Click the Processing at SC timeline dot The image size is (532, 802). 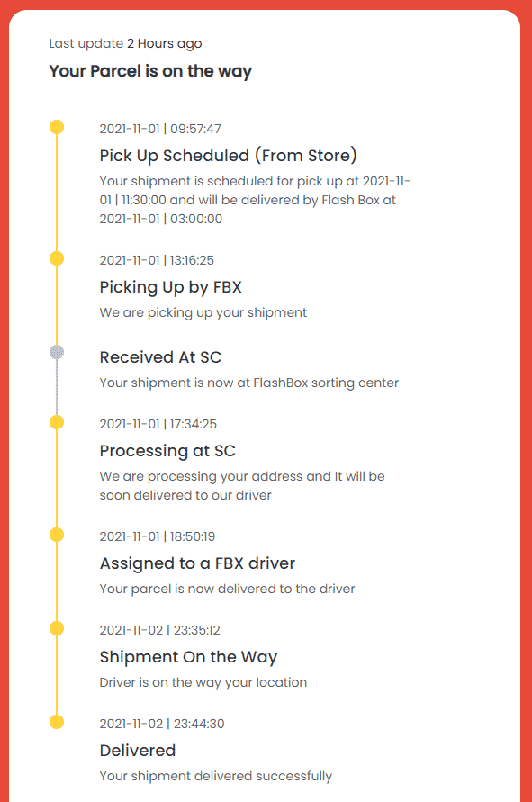click(58, 420)
